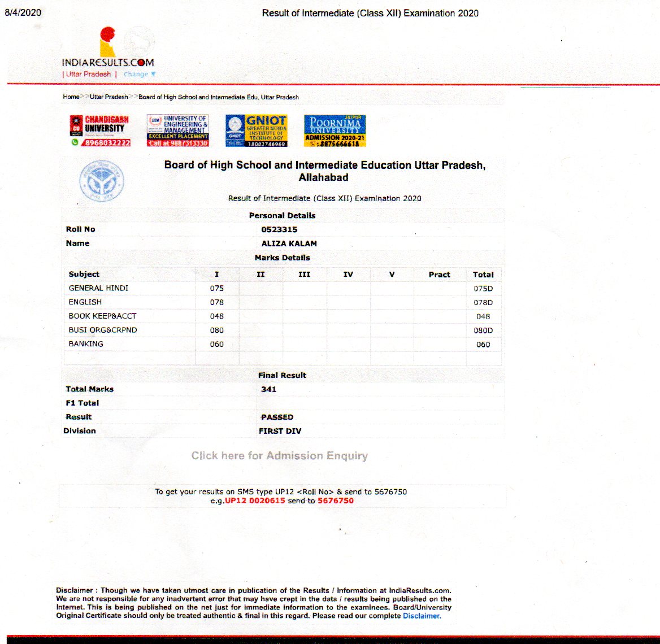Select the 080D total for Busi Org

tap(483, 330)
